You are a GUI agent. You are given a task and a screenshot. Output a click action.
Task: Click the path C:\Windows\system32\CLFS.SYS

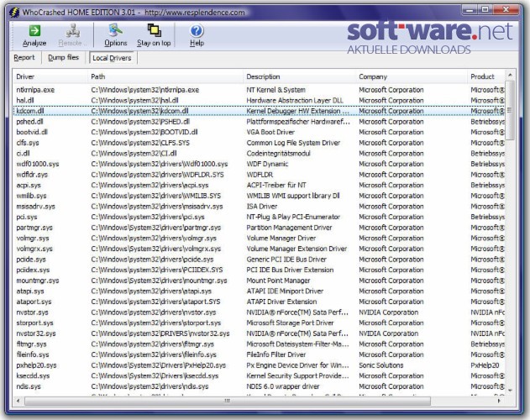tap(140, 143)
